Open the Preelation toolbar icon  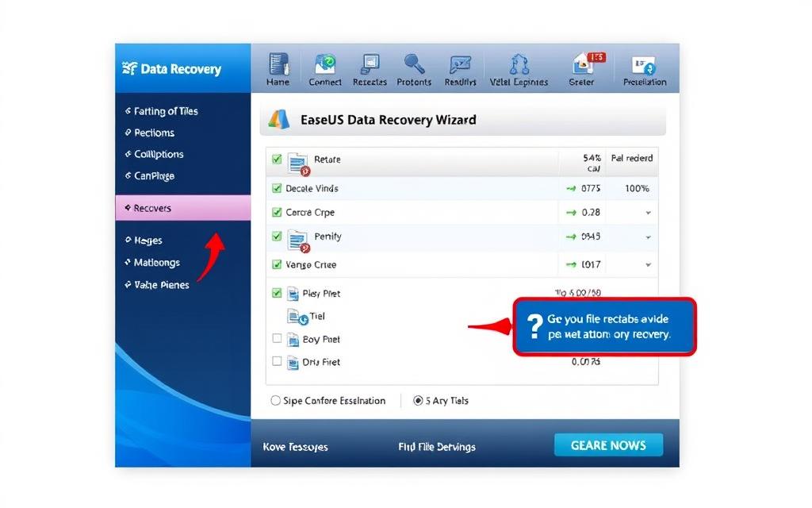pos(644,66)
